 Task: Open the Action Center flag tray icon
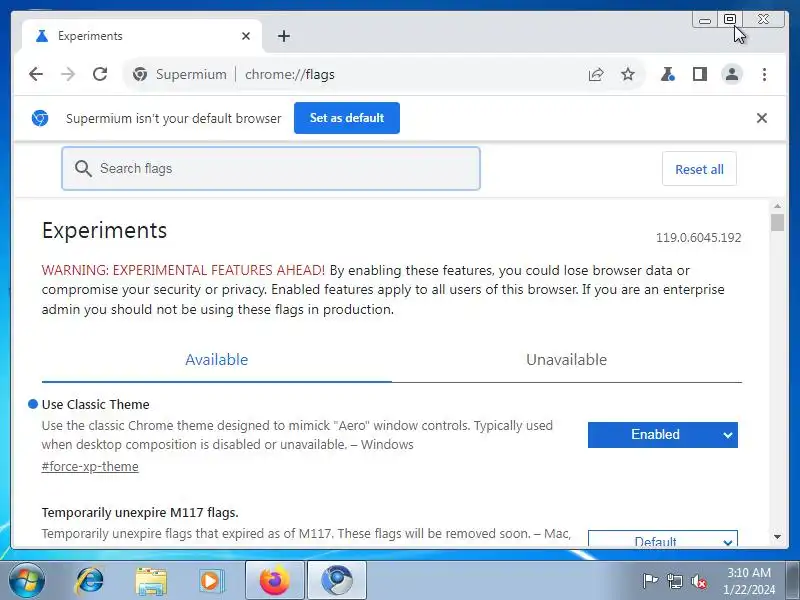[650, 581]
